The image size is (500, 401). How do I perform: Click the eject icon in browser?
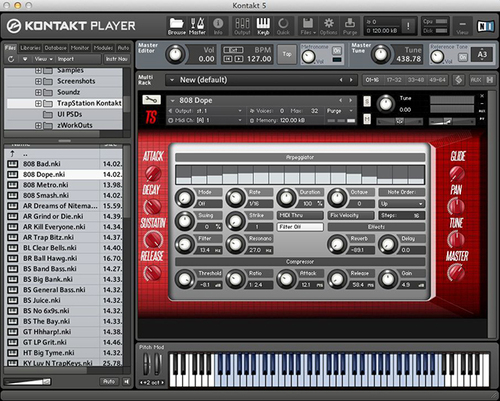25,59
